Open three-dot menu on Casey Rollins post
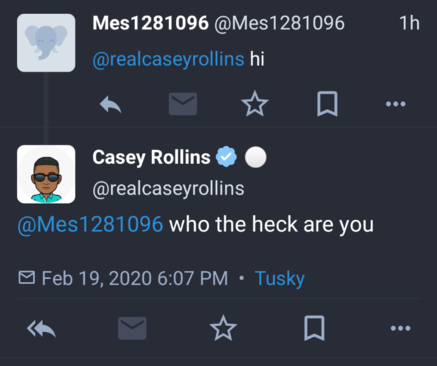The width and height of the screenshot is (437, 366). coord(400,328)
